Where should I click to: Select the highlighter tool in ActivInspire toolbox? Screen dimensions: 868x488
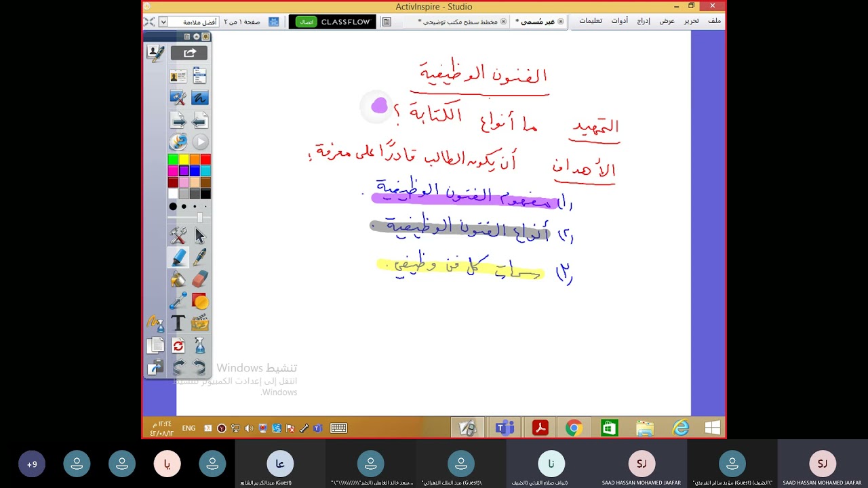click(x=178, y=258)
